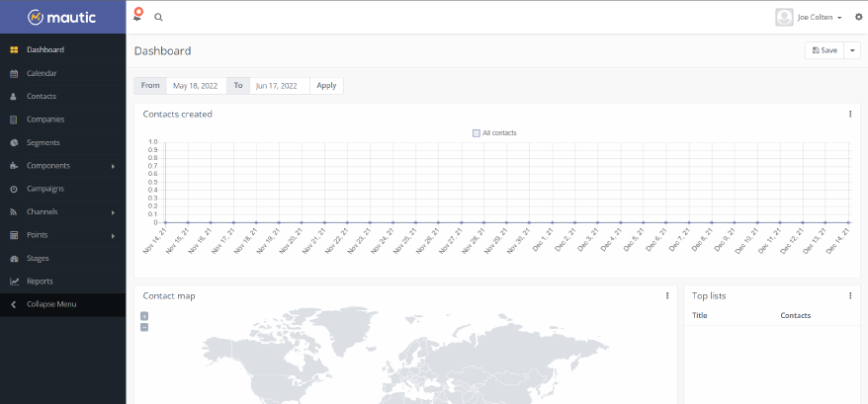
Task: Open Contact map widget options menu
Action: pos(667,295)
